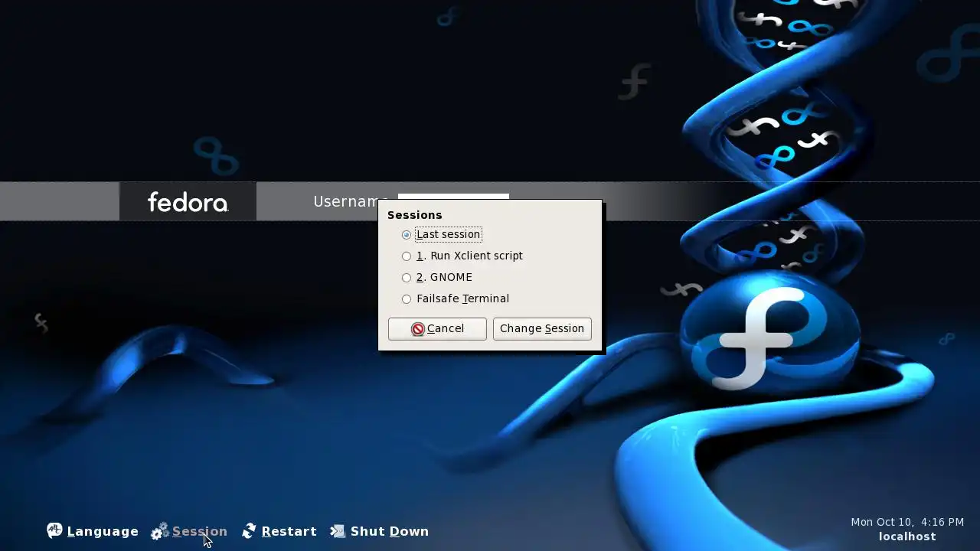
Task: Click the fedora logo on the login bar
Action: [188, 201]
